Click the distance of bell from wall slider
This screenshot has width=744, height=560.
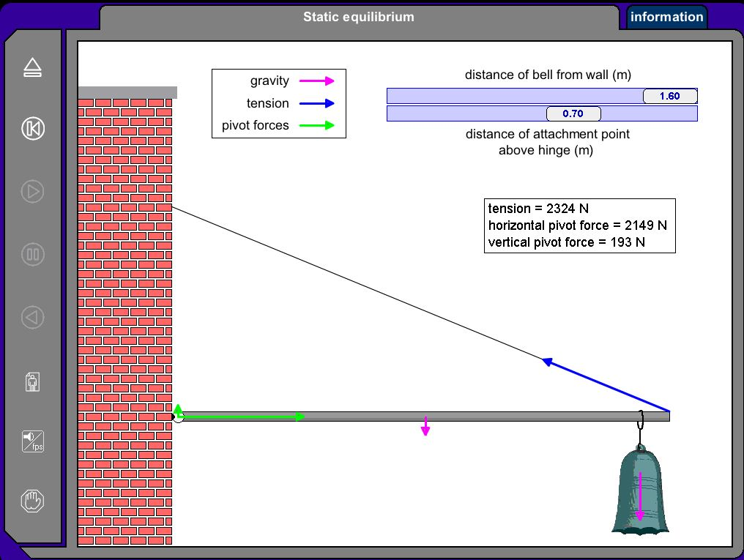pos(513,95)
